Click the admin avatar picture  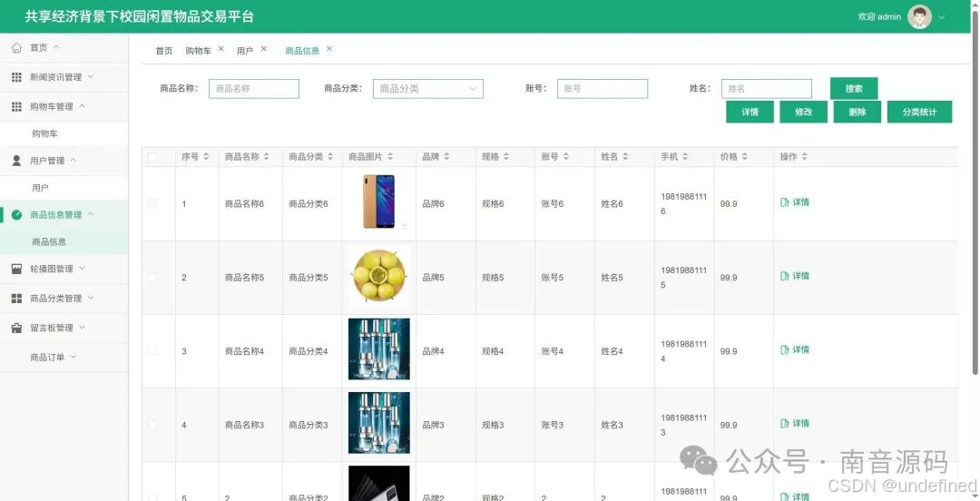click(919, 17)
